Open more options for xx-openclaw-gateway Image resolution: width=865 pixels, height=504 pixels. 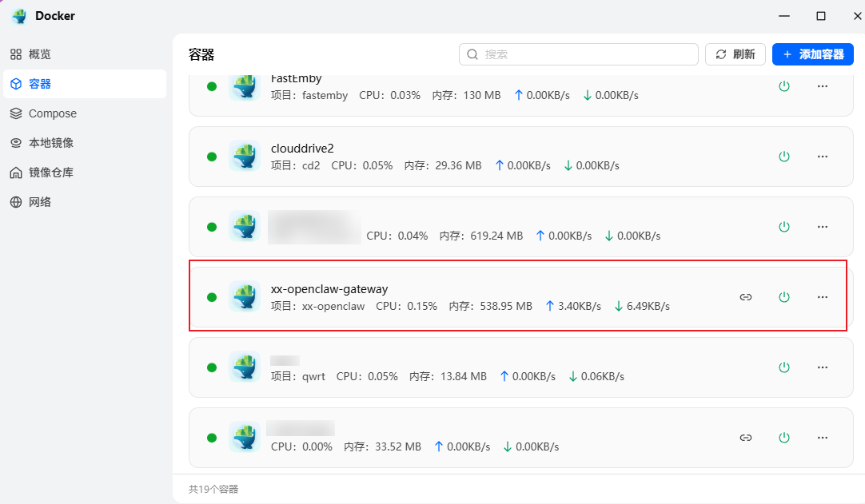(823, 297)
